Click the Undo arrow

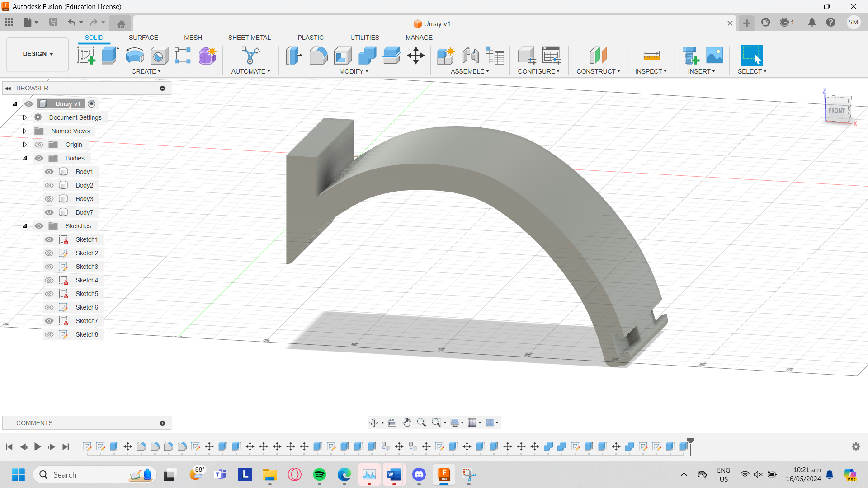(x=71, y=22)
